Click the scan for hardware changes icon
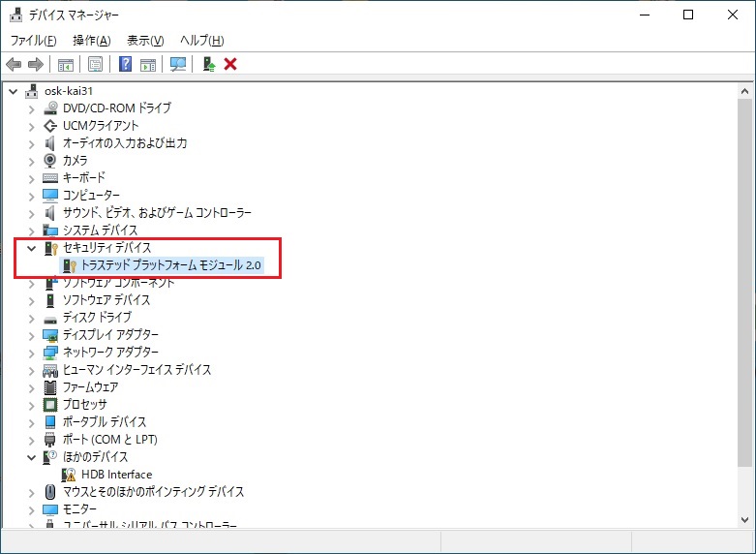Screen dimensions: 756x554 pyautogui.click(x=177, y=64)
